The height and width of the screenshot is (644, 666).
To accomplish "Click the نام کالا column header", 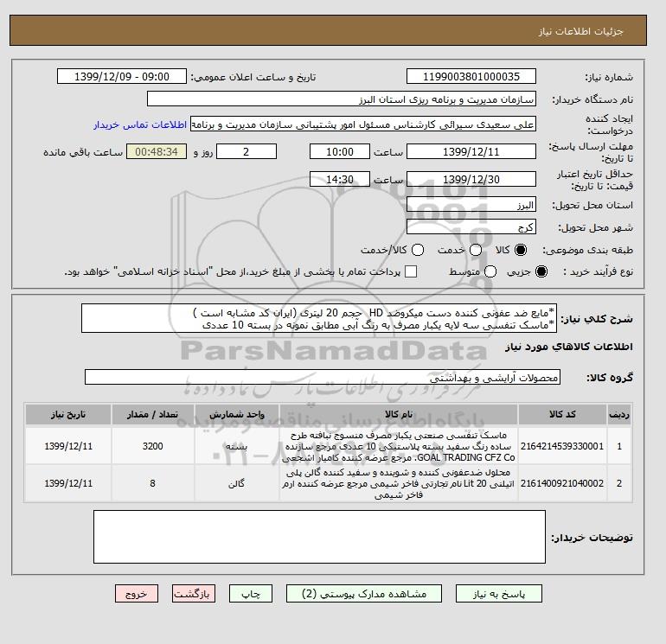I will tap(399, 414).
